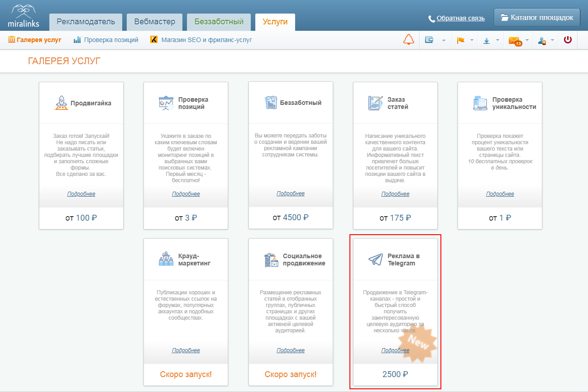Click the '2500 ₽' Telegram price
588x392 pixels.
(x=395, y=374)
